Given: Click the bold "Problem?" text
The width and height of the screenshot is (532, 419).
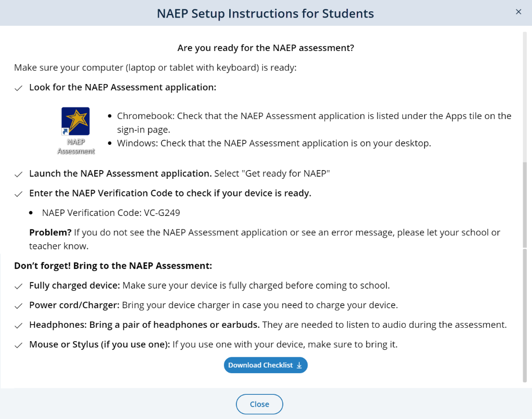Looking at the screenshot, I should pyautogui.click(x=50, y=232).
